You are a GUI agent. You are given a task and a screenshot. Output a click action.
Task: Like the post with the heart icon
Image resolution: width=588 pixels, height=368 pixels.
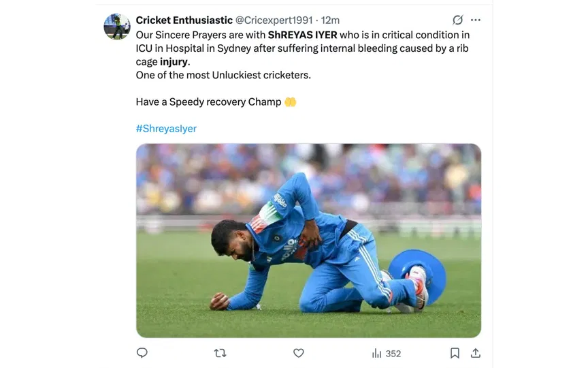(298, 353)
